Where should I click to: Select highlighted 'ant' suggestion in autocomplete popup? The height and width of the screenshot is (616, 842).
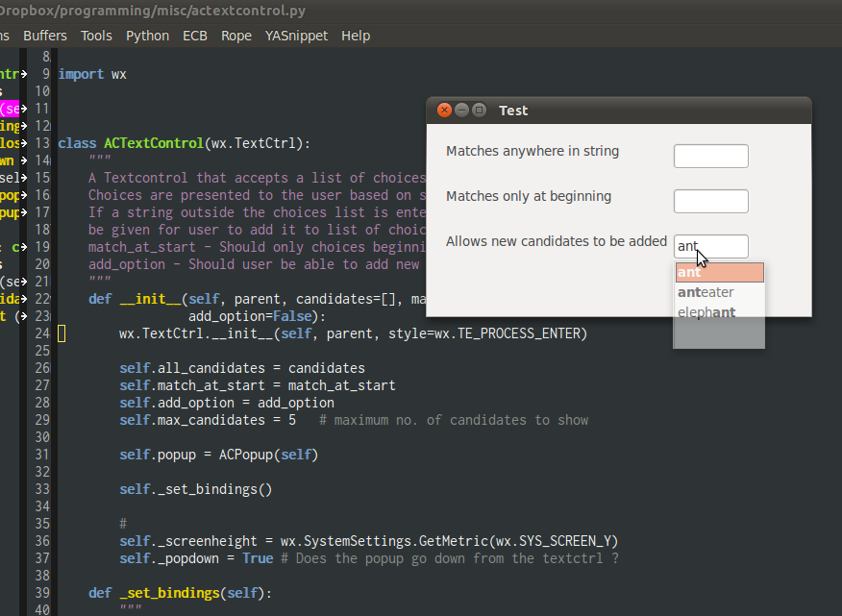(719, 273)
